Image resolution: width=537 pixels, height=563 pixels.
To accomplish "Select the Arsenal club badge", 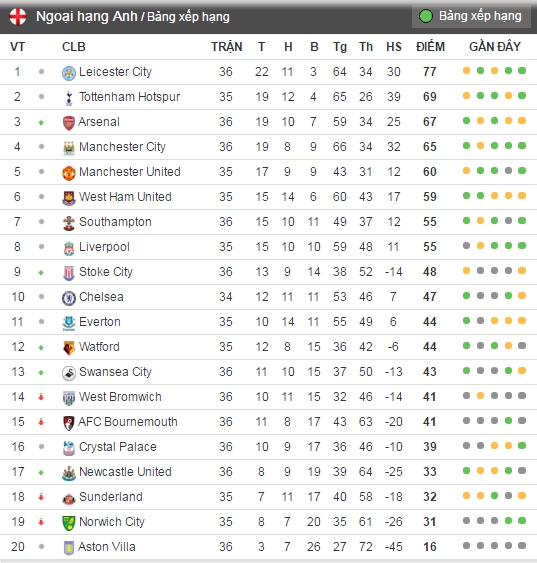I will 69,123.
